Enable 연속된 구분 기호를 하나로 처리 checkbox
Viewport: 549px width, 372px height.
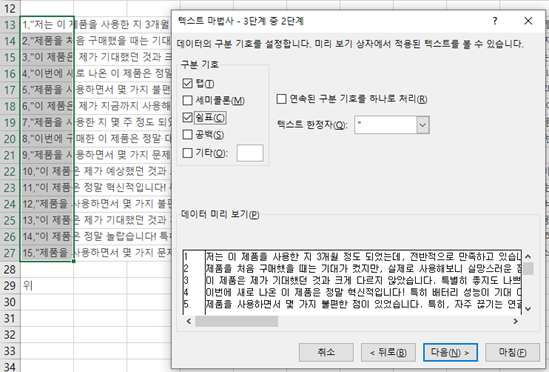click(282, 99)
